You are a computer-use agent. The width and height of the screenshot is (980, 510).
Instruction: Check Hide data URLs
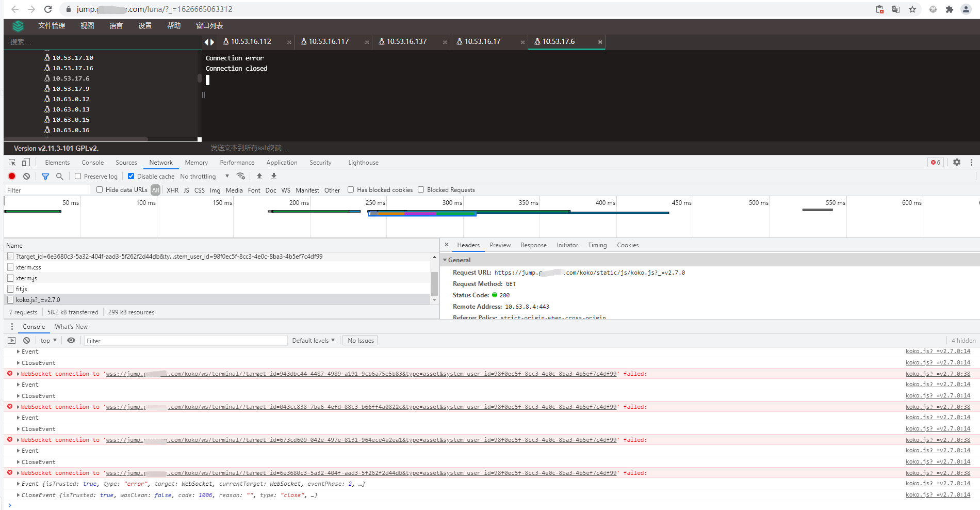click(100, 189)
